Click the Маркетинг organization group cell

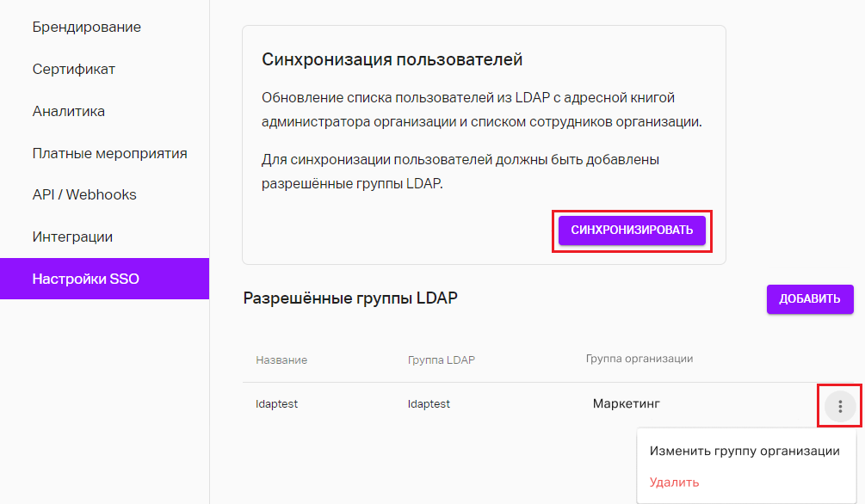point(626,403)
